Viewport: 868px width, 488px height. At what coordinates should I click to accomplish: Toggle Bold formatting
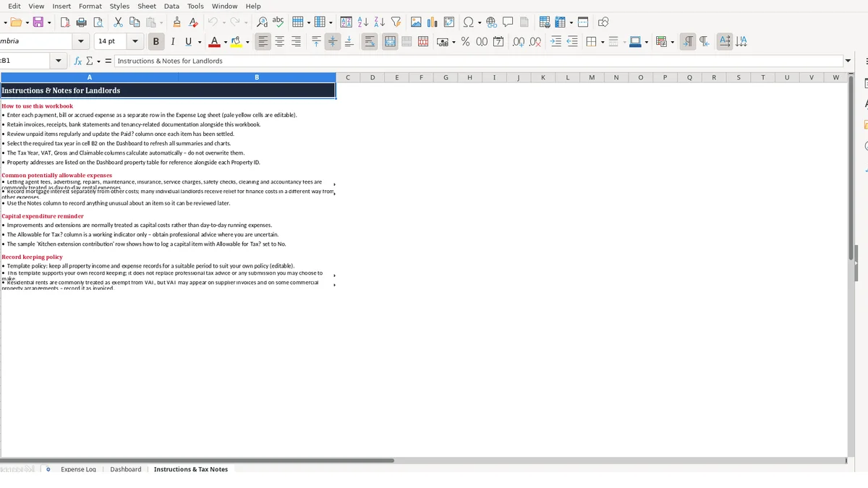pos(156,42)
